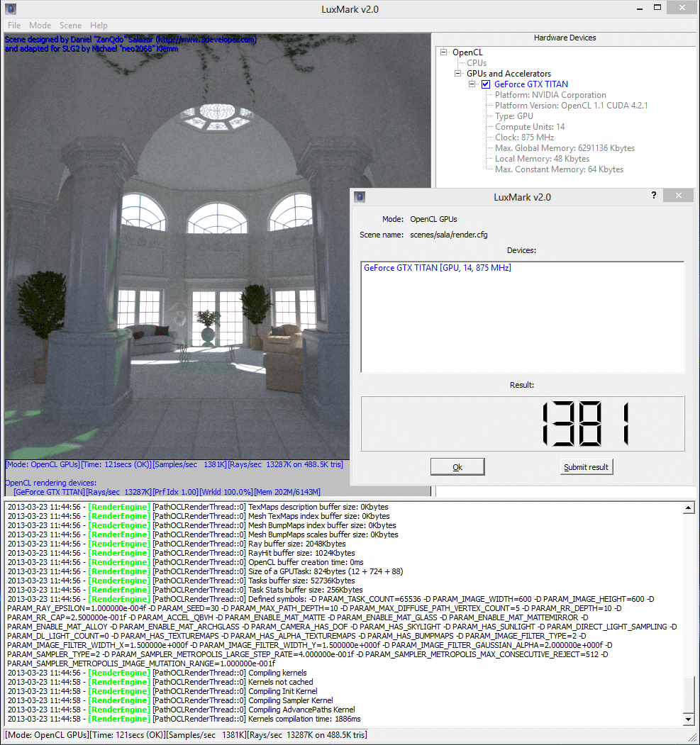Click the 1381 result display
The width and height of the screenshot is (700, 745).
coord(522,423)
